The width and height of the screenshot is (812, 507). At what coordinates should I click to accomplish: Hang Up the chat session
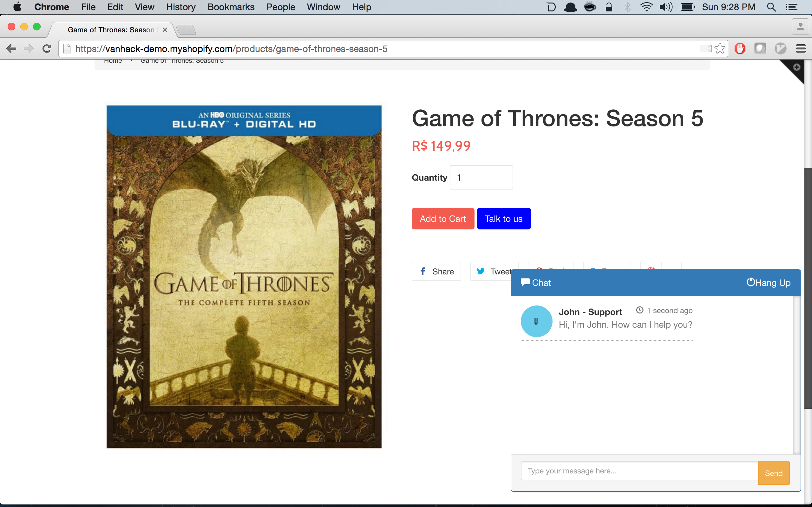point(768,283)
